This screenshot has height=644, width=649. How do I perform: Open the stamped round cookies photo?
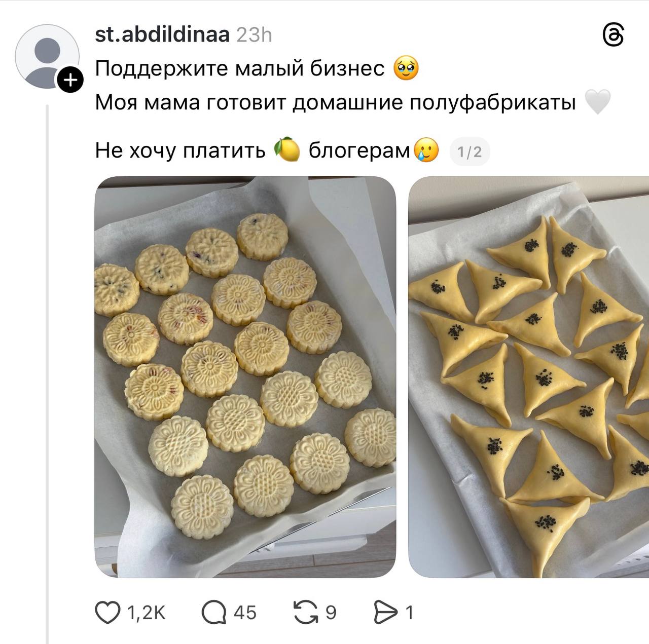pos(245,376)
